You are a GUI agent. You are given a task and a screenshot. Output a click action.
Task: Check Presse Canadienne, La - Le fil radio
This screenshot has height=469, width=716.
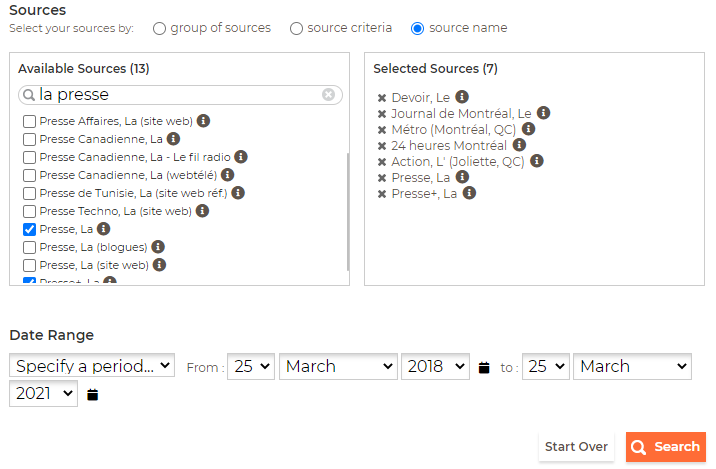(x=30, y=157)
